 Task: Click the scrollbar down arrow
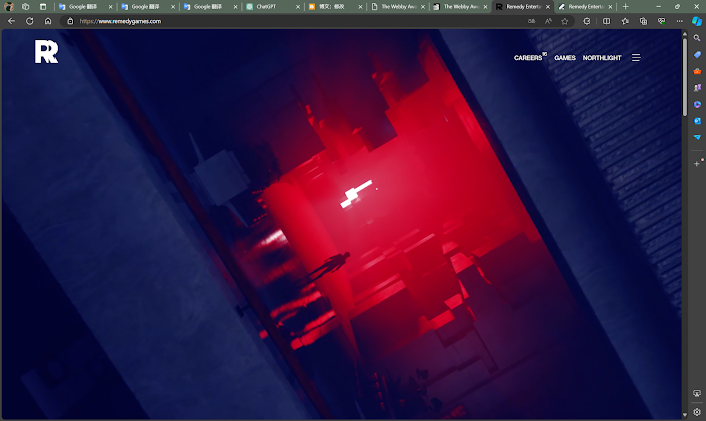[x=685, y=415]
